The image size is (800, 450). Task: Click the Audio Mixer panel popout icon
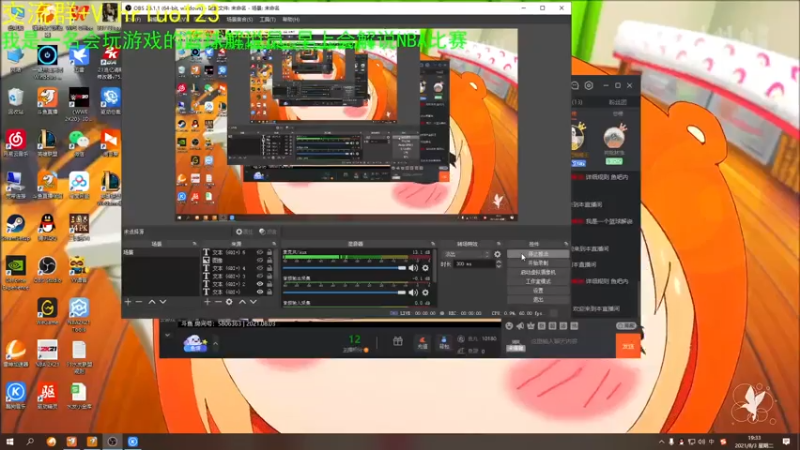(x=433, y=244)
